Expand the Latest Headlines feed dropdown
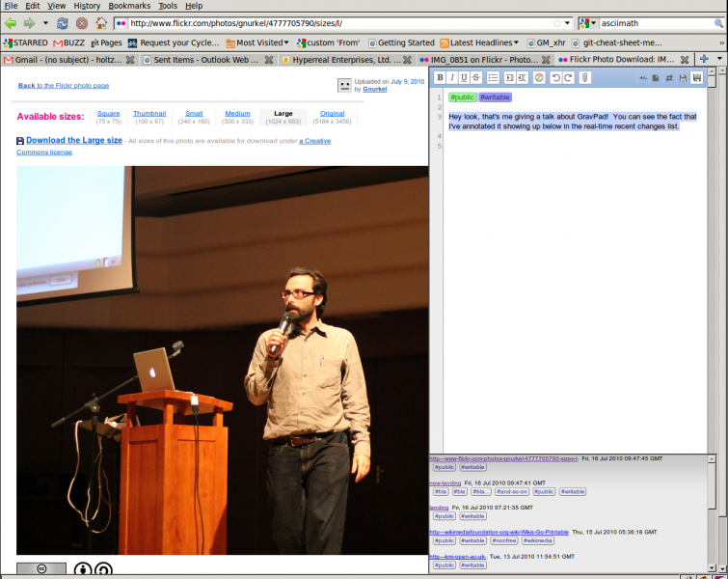This screenshot has width=728, height=579. [x=478, y=42]
